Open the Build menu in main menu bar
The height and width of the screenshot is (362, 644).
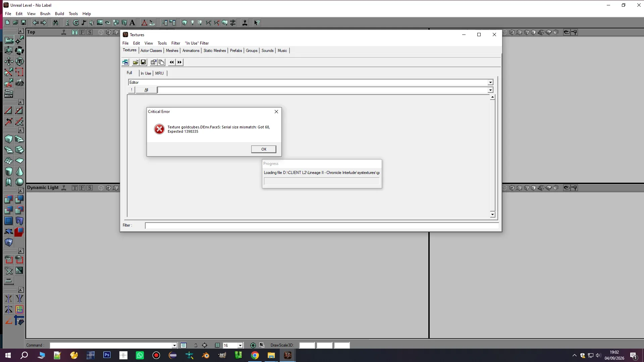(59, 14)
